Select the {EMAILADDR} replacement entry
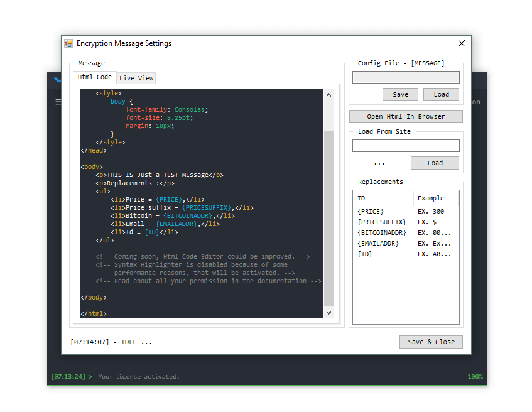Screen dimensions: 532x412 [378, 244]
